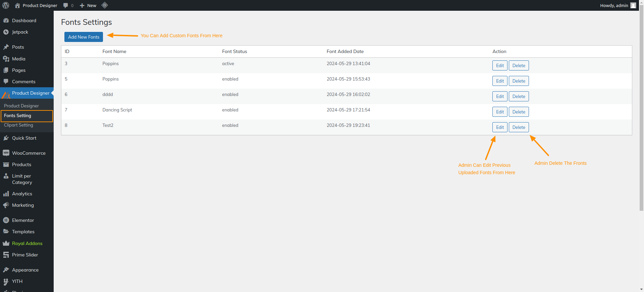Click the Product Designer site name link
The width and height of the screenshot is (644, 292).
40,5
